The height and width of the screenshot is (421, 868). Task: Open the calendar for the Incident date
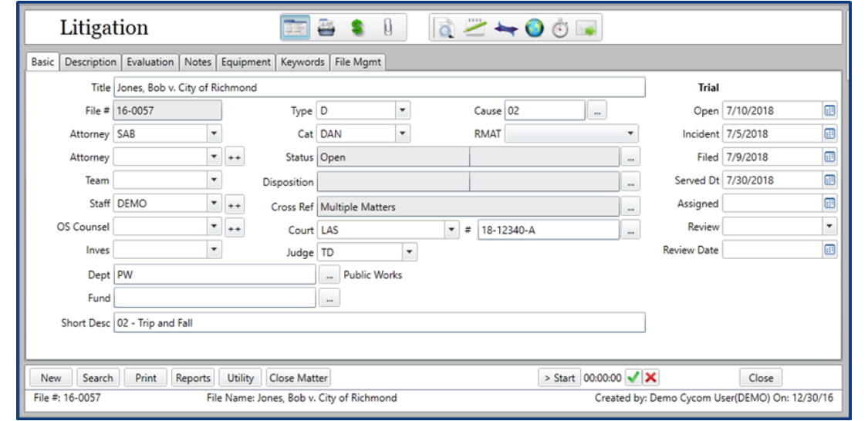click(x=829, y=134)
